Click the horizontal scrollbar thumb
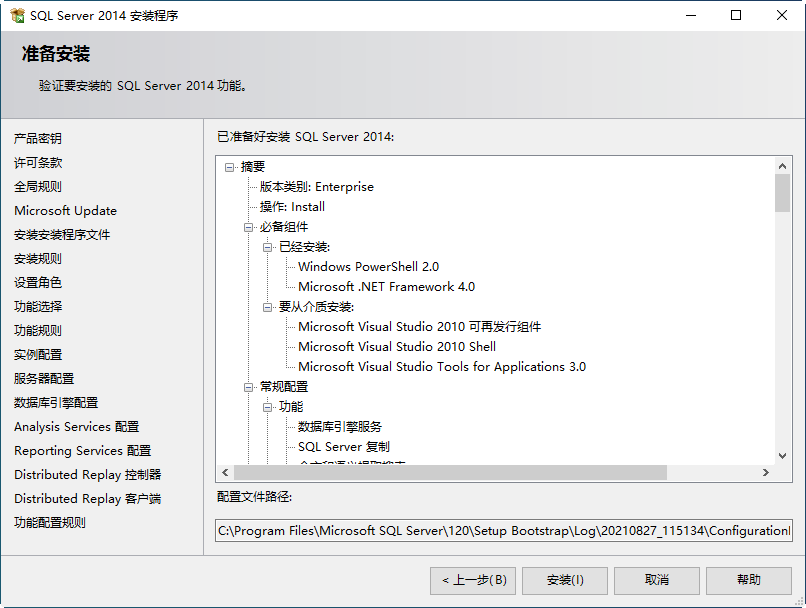806x608 pixels. (450, 472)
